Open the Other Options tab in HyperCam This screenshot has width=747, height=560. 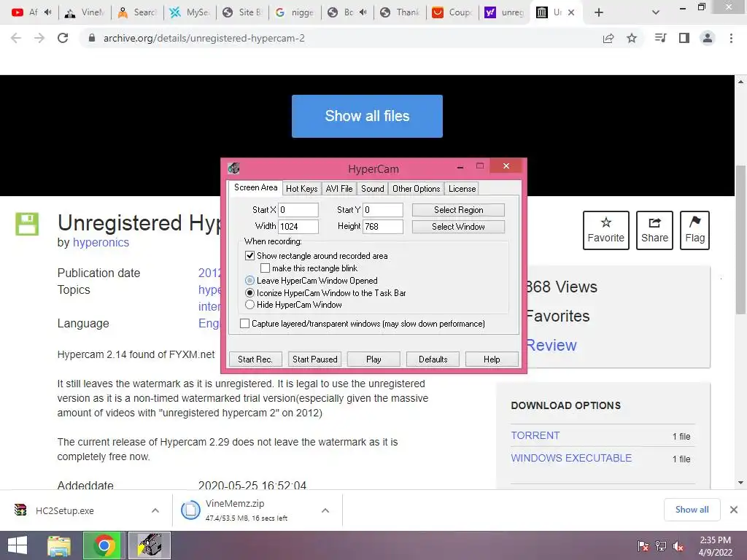[x=417, y=189]
